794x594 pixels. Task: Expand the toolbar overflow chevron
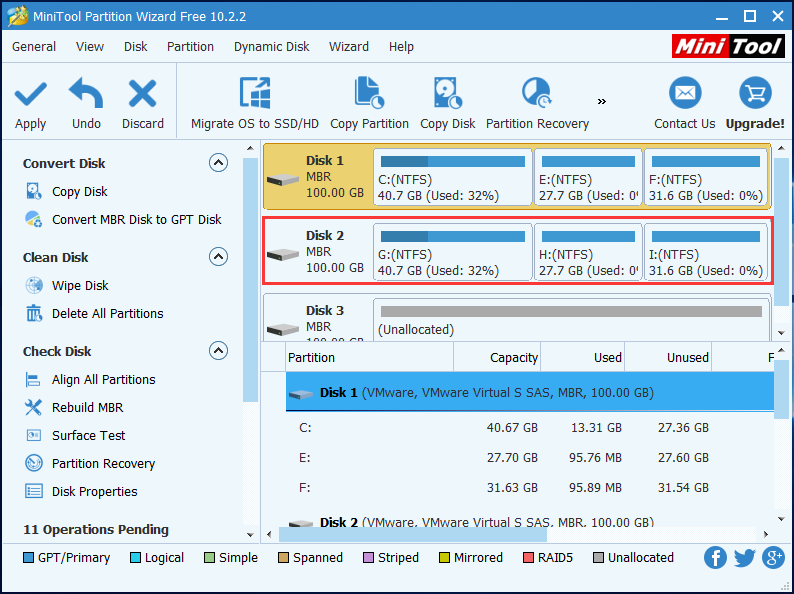tap(602, 102)
